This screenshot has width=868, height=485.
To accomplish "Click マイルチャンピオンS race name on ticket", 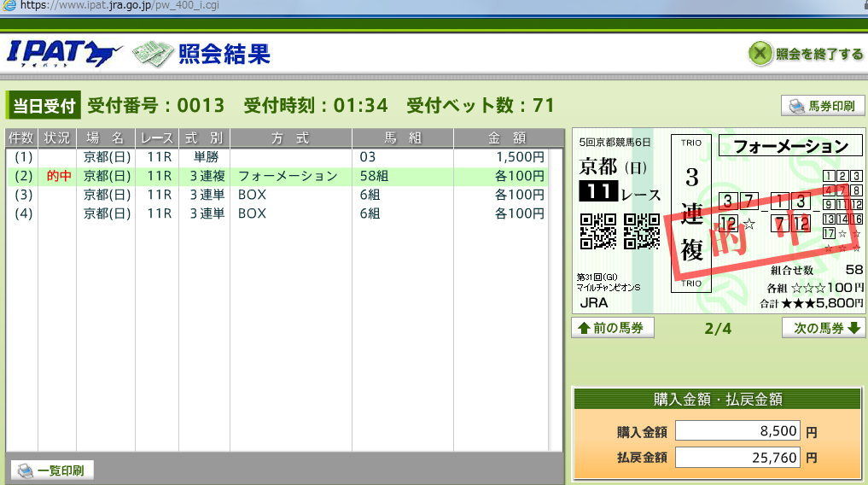I will pyautogui.click(x=609, y=288).
